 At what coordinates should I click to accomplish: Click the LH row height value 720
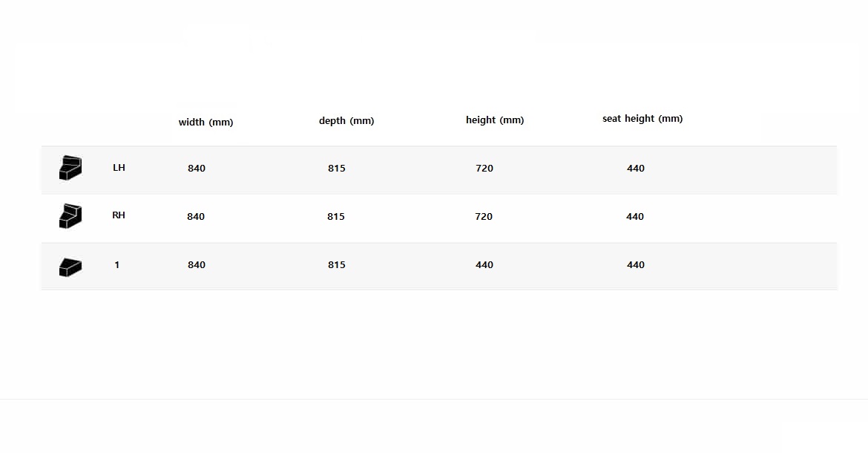pos(484,169)
